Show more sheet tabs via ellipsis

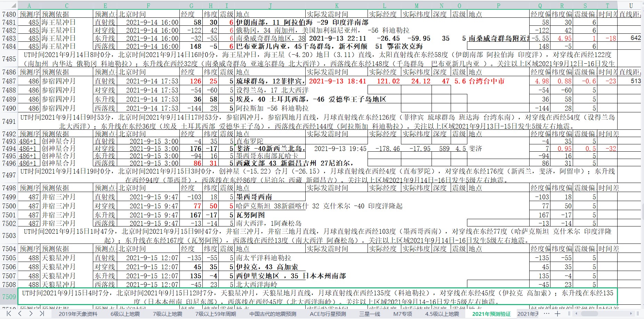pos(546,314)
